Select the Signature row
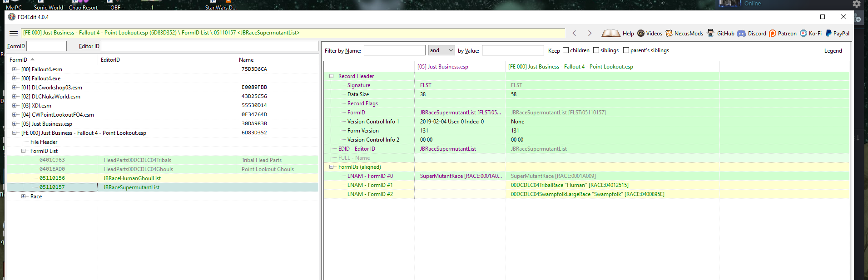 pos(586,85)
